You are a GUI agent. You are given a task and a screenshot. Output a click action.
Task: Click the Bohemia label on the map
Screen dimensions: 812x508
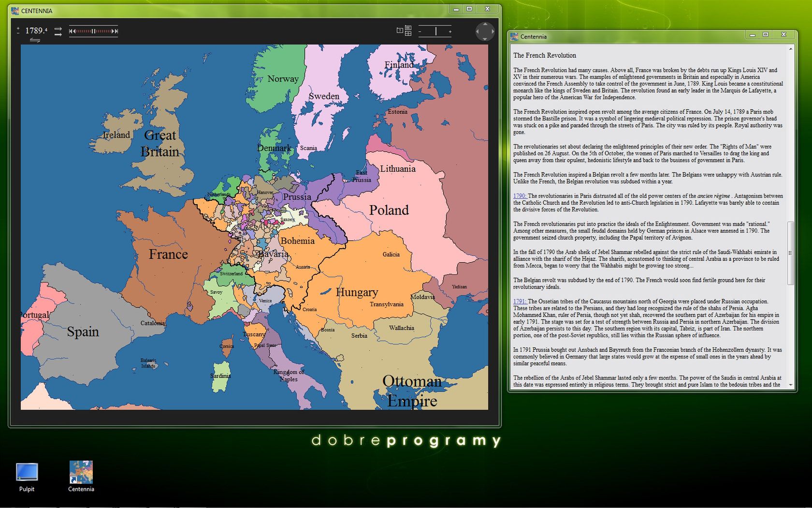297,240
